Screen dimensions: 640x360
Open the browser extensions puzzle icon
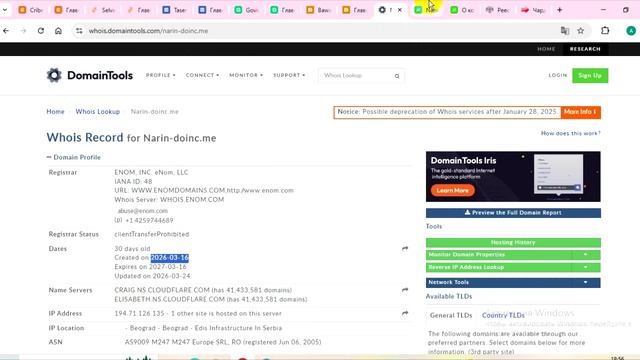point(605,31)
